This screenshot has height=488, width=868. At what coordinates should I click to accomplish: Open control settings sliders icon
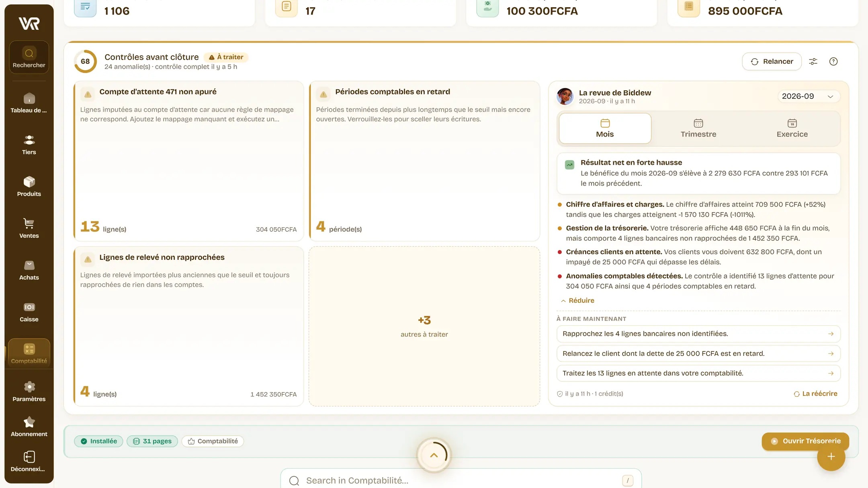click(x=813, y=61)
